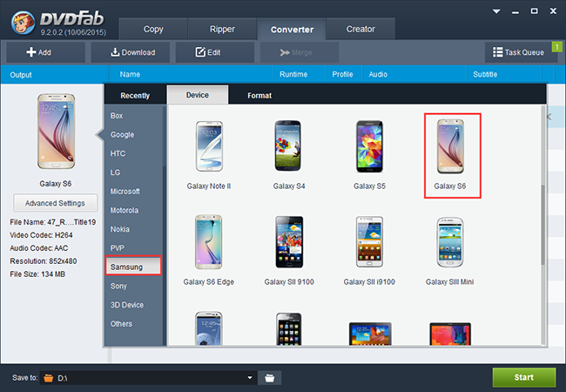Switch to the Ripper tab
Screen dimensions: 566x392
(222, 29)
